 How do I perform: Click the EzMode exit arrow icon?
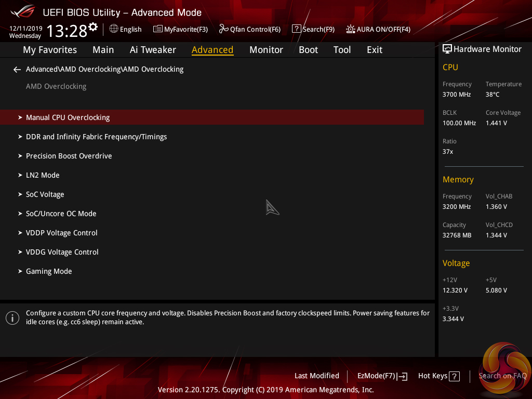point(402,376)
